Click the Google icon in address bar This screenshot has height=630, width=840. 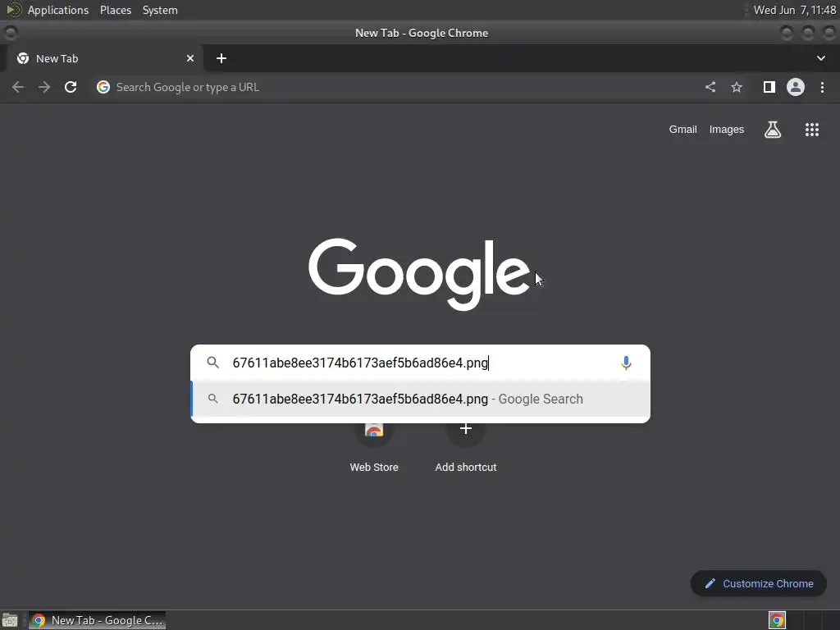103,87
